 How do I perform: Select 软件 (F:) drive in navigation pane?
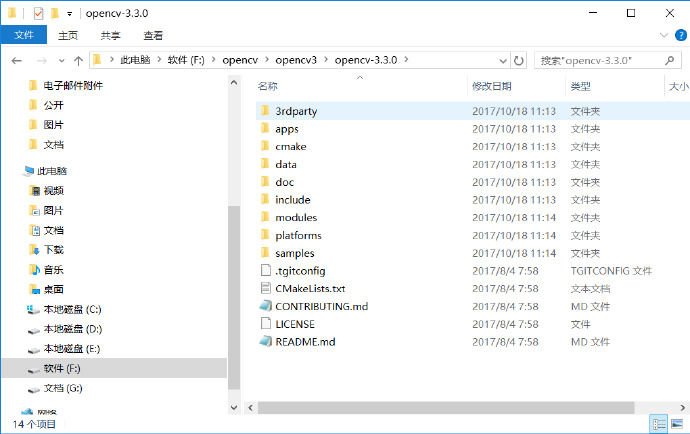pyautogui.click(x=114, y=368)
